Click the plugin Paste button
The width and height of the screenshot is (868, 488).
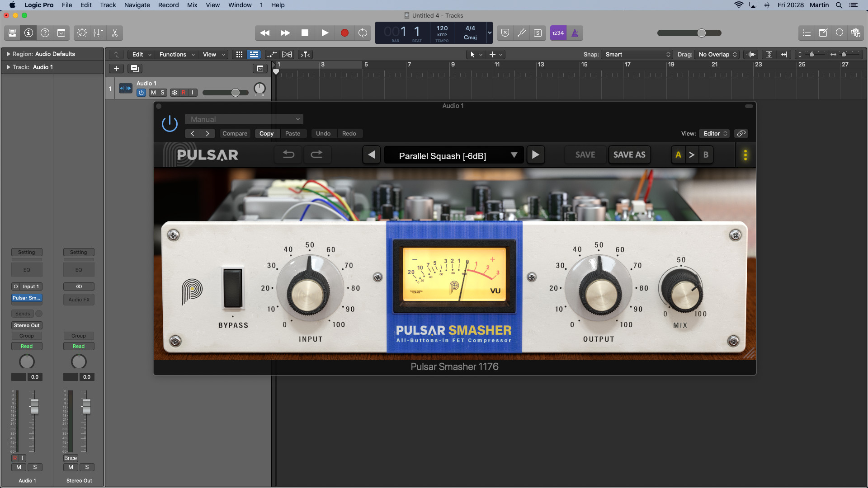(293, 133)
